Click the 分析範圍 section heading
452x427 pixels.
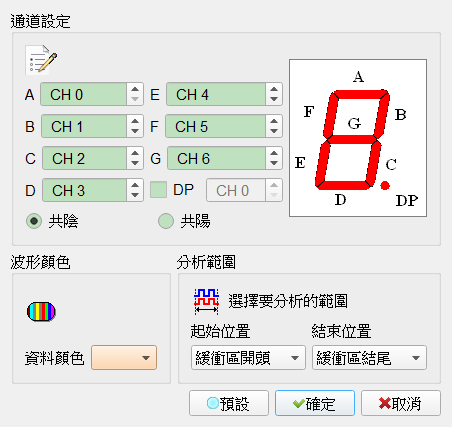pos(206,262)
